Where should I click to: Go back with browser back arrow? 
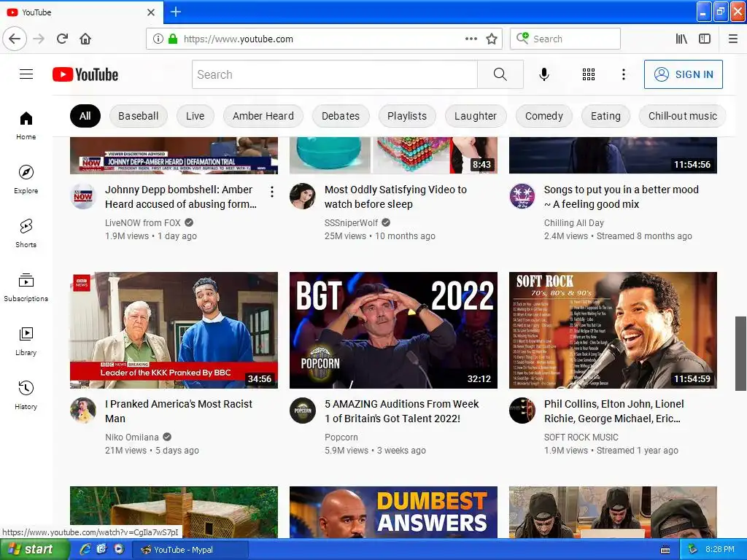15,39
